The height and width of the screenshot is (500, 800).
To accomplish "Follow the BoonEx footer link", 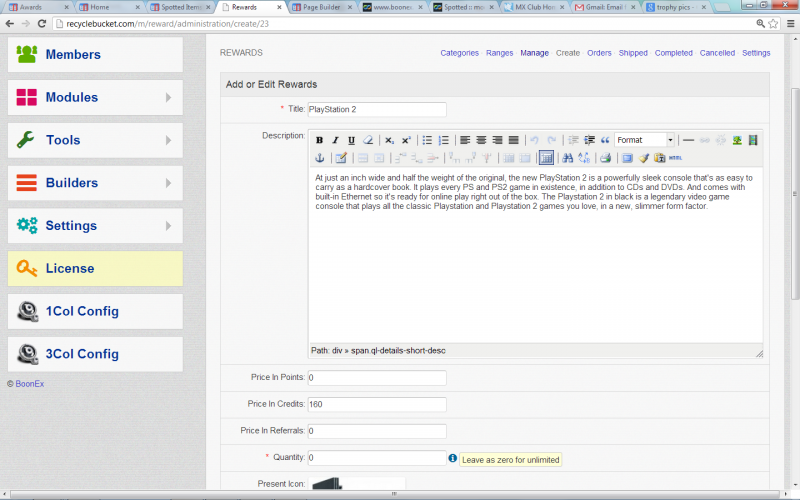I will tap(30, 384).
